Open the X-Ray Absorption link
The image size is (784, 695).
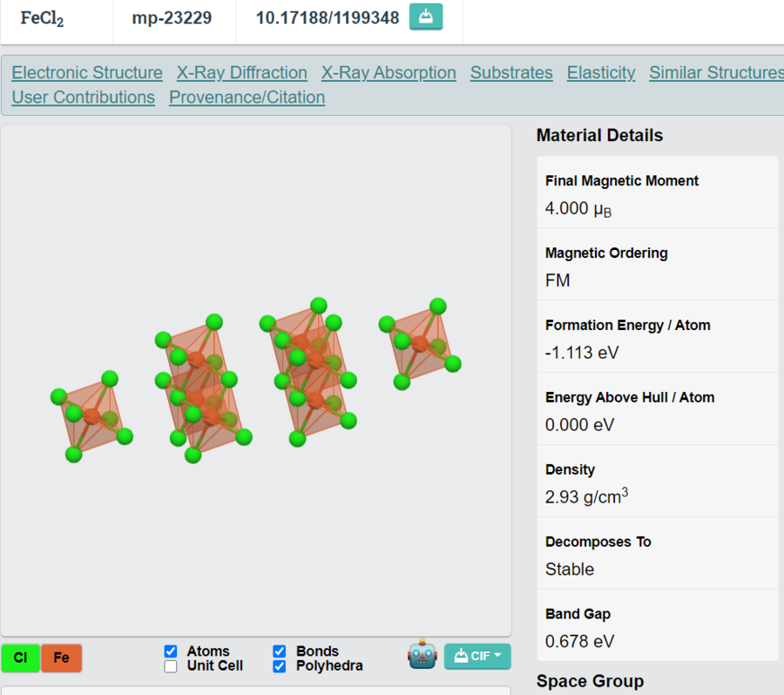click(389, 73)
